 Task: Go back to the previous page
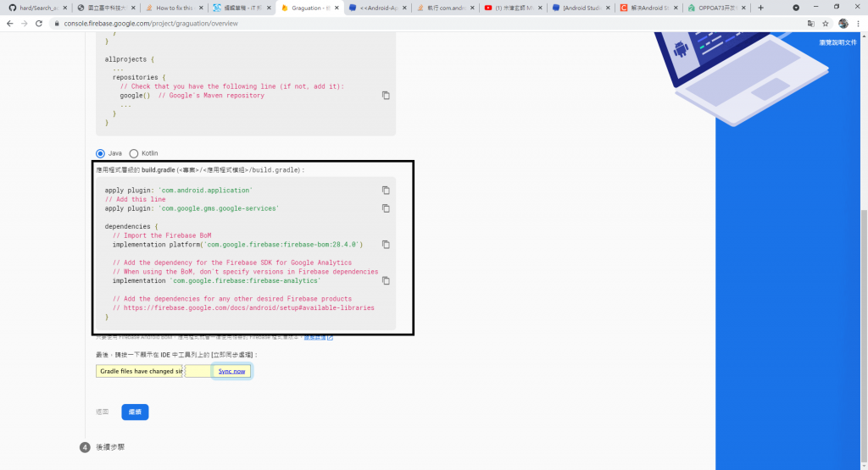(10, 24)
